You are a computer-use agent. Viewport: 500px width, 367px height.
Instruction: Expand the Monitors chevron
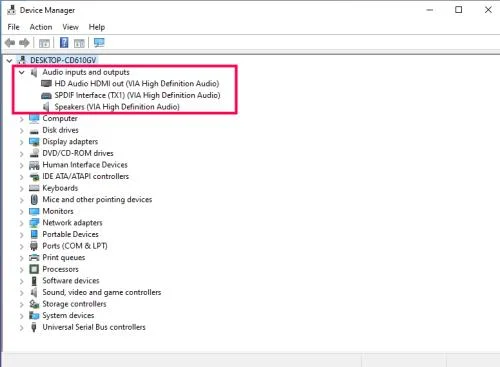pyautogui.click(x=22, y=211)
